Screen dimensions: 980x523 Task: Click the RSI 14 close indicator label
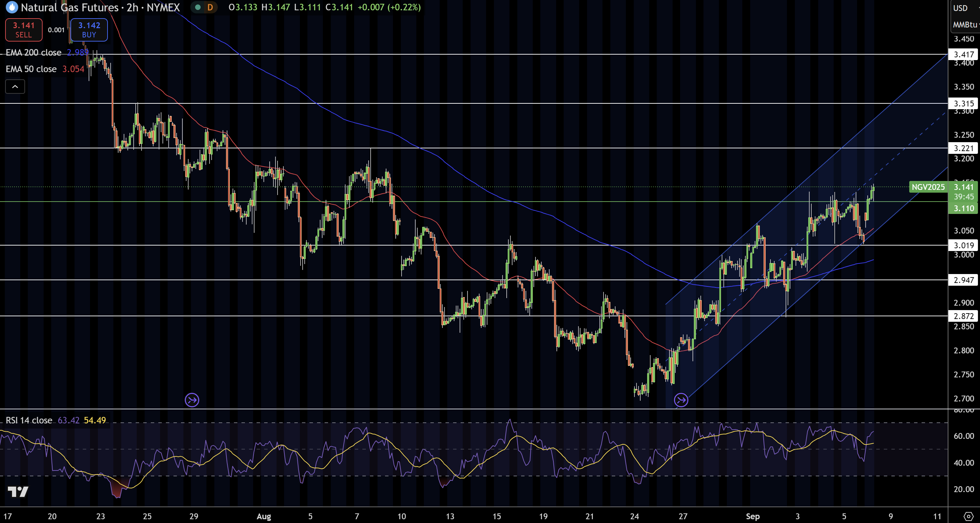[29, 420]
